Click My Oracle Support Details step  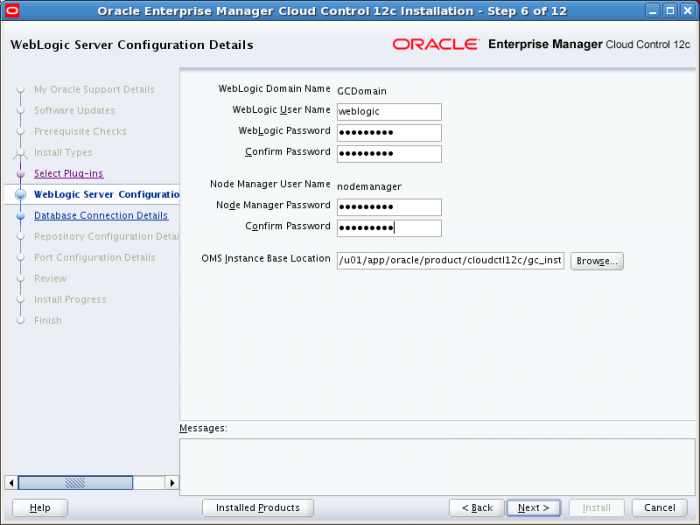pos(94,90)
